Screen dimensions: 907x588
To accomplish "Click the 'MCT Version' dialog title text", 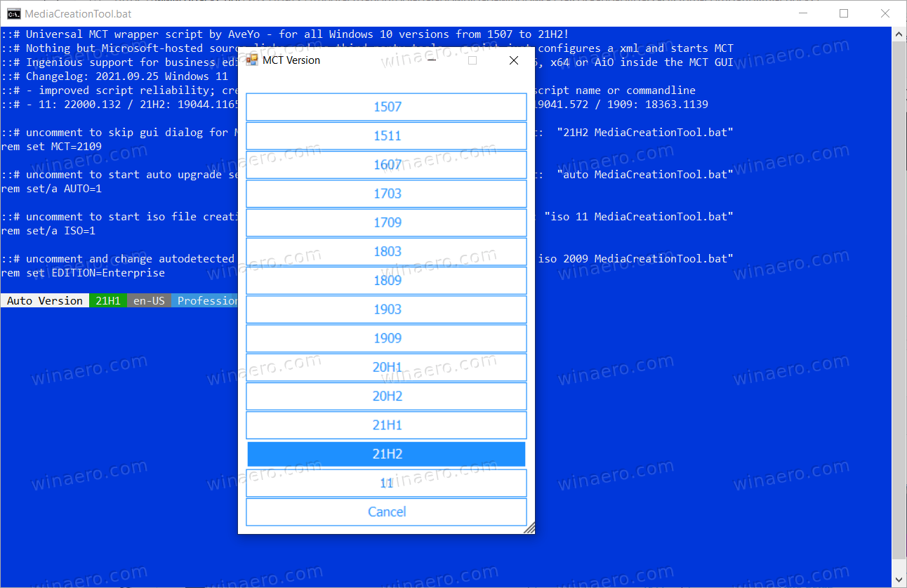I will [291, 60].
